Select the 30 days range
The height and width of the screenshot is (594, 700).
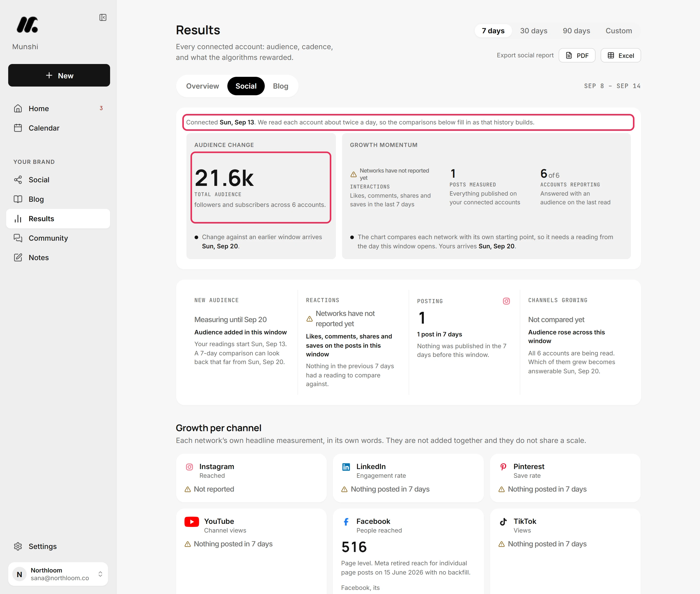(534, 31)
